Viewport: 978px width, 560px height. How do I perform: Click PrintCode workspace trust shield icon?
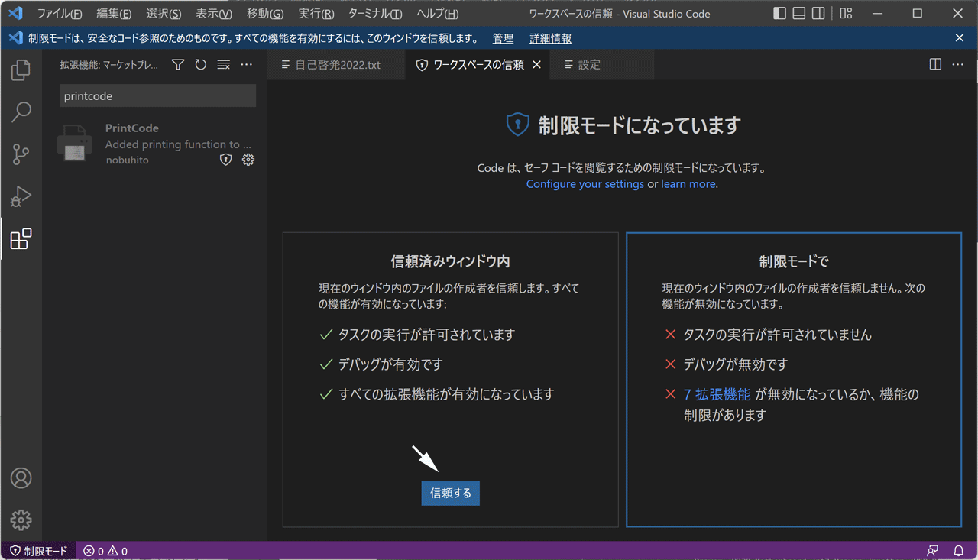click(x=225, y=160)
